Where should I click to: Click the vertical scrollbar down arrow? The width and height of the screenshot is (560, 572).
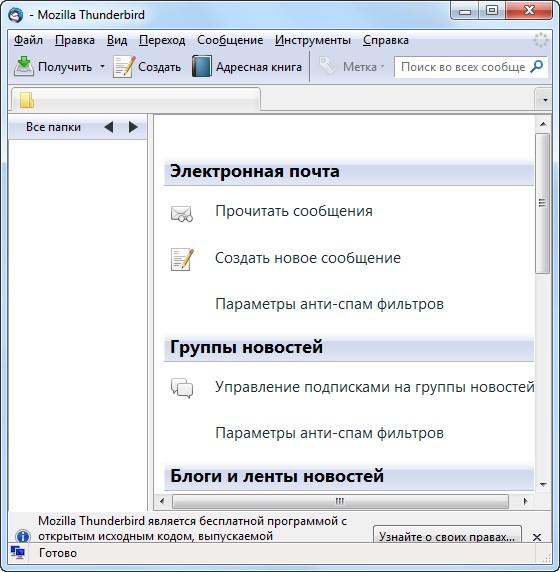point(543,484)
